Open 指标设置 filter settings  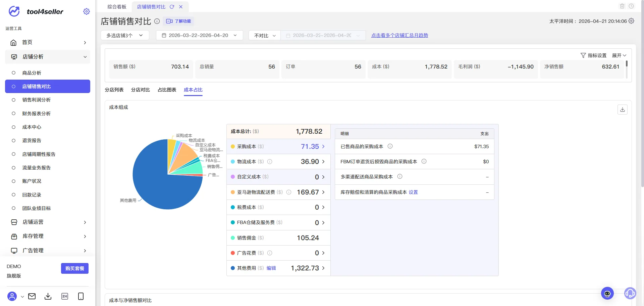(x=593, y=55)
